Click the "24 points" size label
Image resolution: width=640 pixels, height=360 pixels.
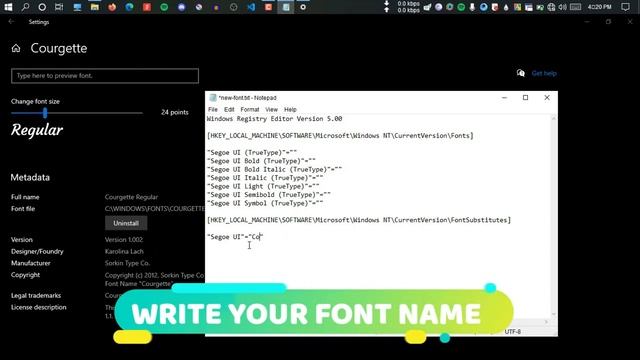(x=175, y=112)
